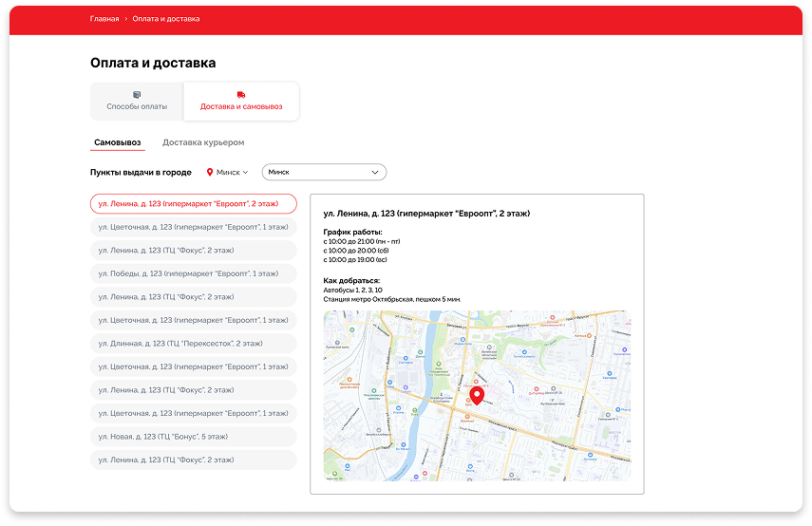Image resolution: width=812 pixels, height=526 pixels.
Task: Click the red marker on the map
Action: click(477, 396)
